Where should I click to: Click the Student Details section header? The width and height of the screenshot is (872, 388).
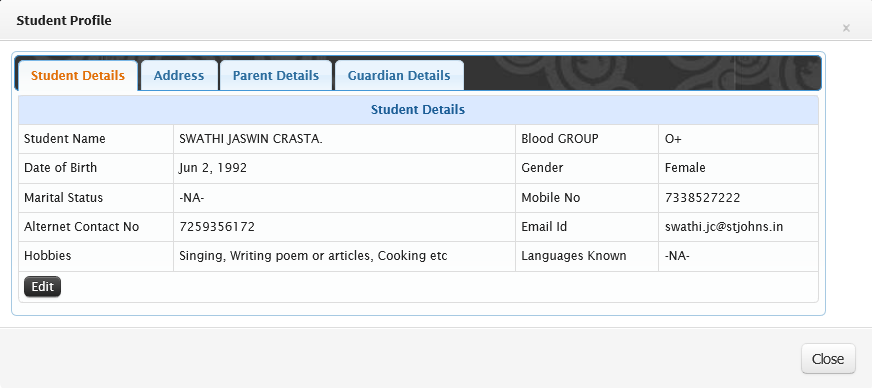[x=418, y=110]
